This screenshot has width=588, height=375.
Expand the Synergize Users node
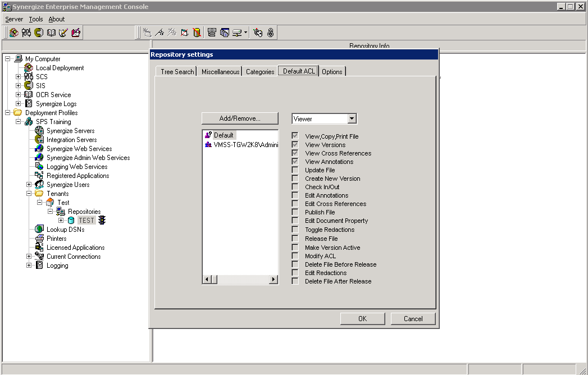click(29, 185)
